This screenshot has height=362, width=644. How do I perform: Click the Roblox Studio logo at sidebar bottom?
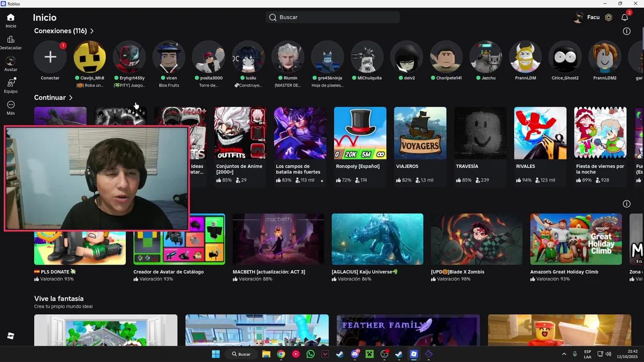(x=11, y=336)
